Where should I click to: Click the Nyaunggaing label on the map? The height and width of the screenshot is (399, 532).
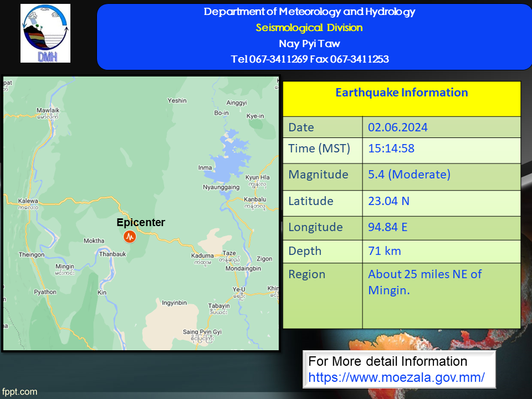[x=221, y=187]
